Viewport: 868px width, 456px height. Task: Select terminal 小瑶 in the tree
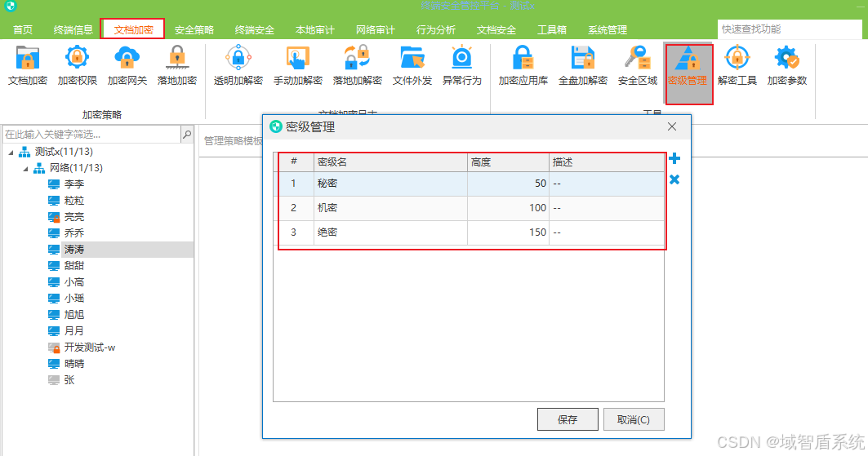coord(74,299)
